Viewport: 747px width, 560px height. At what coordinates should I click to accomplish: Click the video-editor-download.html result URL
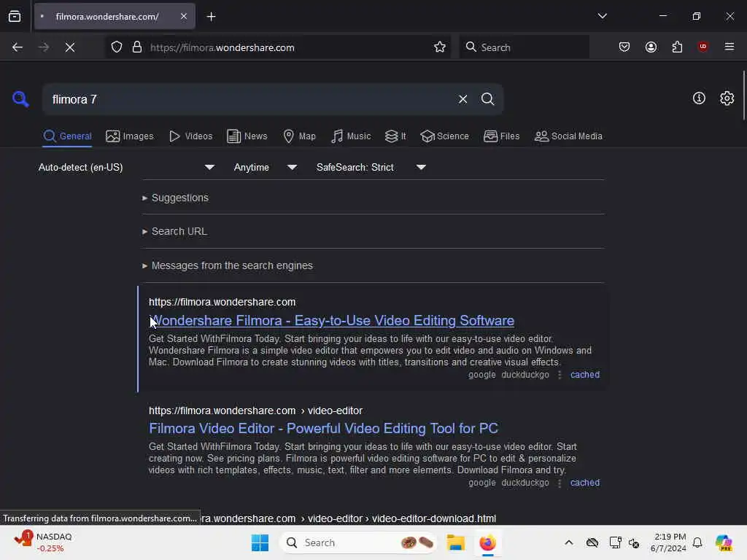point(347,518)
